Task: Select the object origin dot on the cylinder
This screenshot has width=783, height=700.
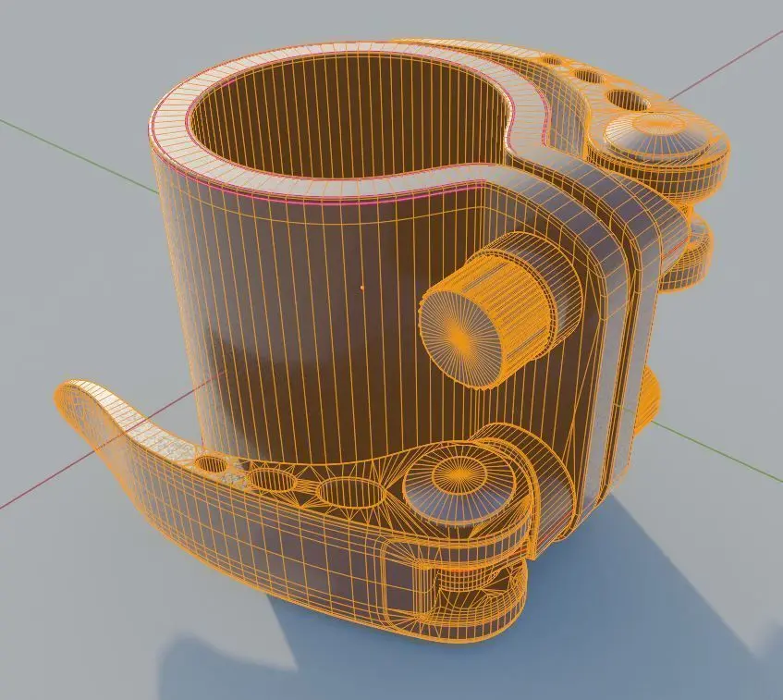Action: pyautogui.click(x=362, y=288)
